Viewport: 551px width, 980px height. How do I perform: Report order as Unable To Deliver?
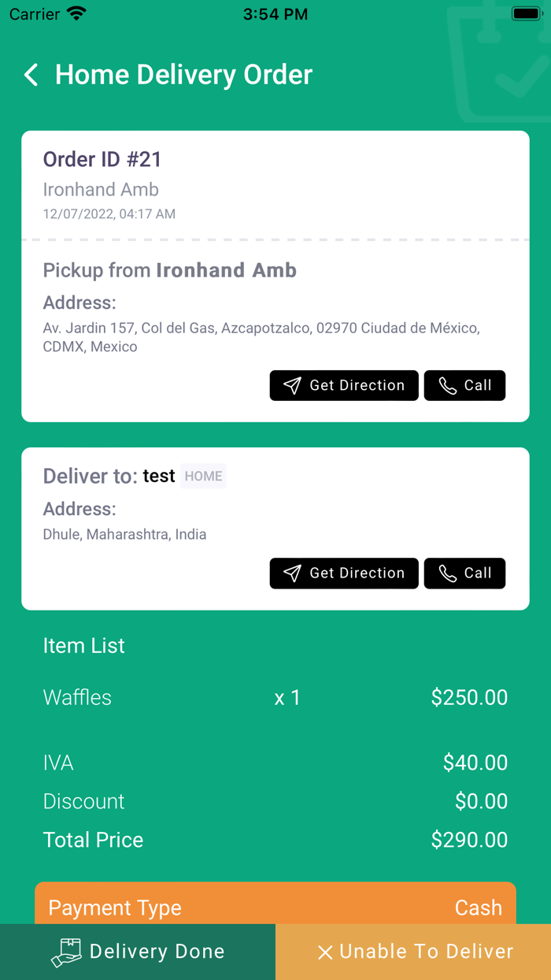click(x=412, y=952)
